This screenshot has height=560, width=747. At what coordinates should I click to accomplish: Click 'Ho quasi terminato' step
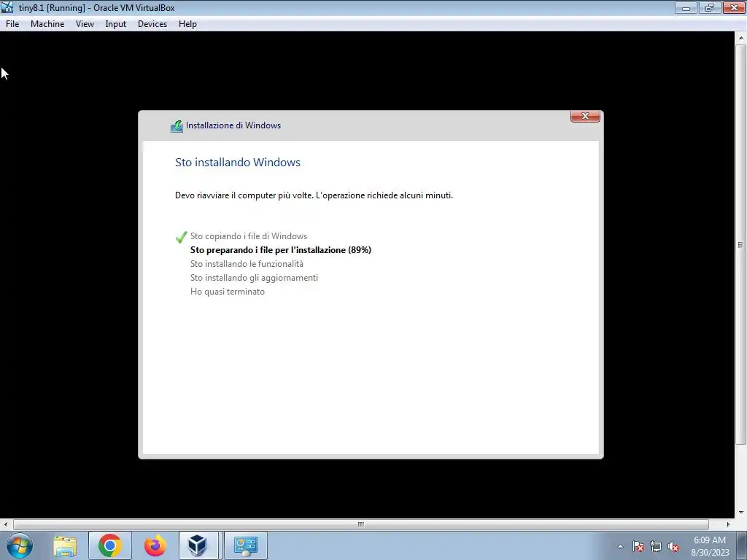(228, 292)
